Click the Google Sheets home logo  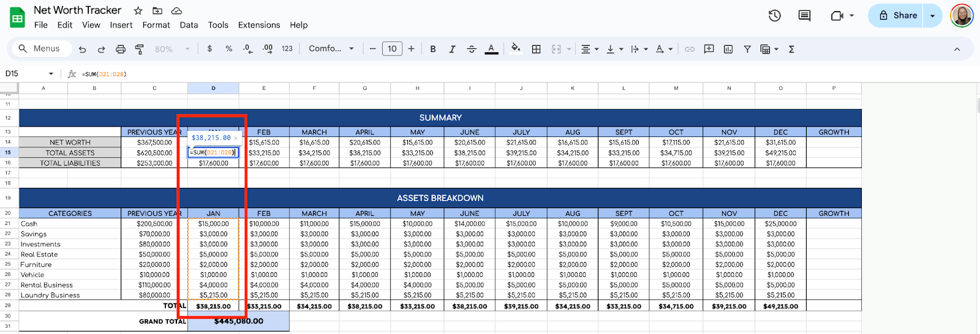pyautogui.click(x=18, y=17)
